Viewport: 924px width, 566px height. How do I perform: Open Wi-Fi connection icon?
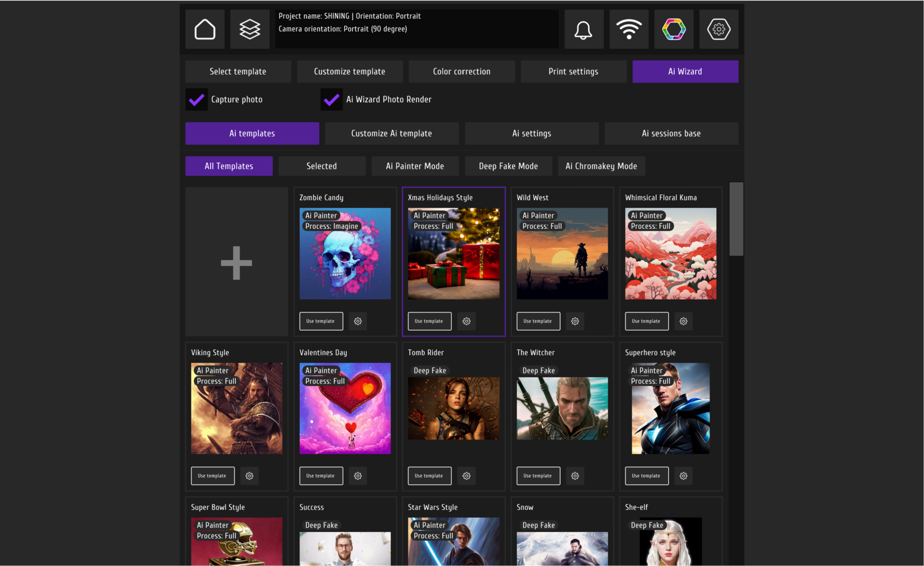click(x=629, y=29)
